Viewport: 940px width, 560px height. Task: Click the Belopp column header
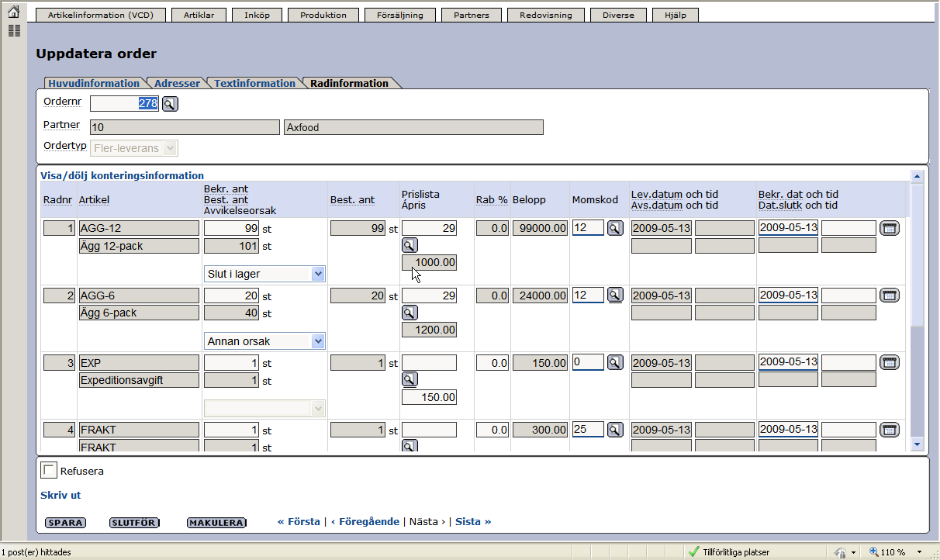[529, 200]
